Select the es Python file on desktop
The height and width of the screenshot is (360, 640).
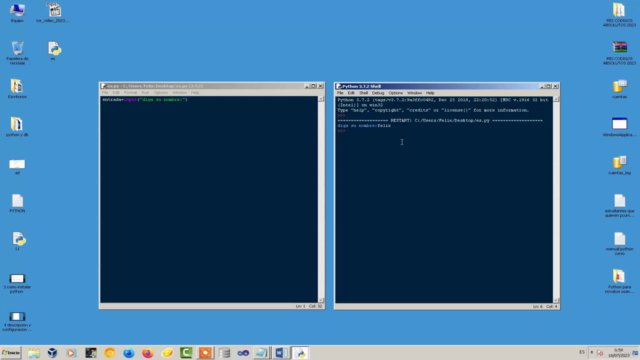click(54, 51)
